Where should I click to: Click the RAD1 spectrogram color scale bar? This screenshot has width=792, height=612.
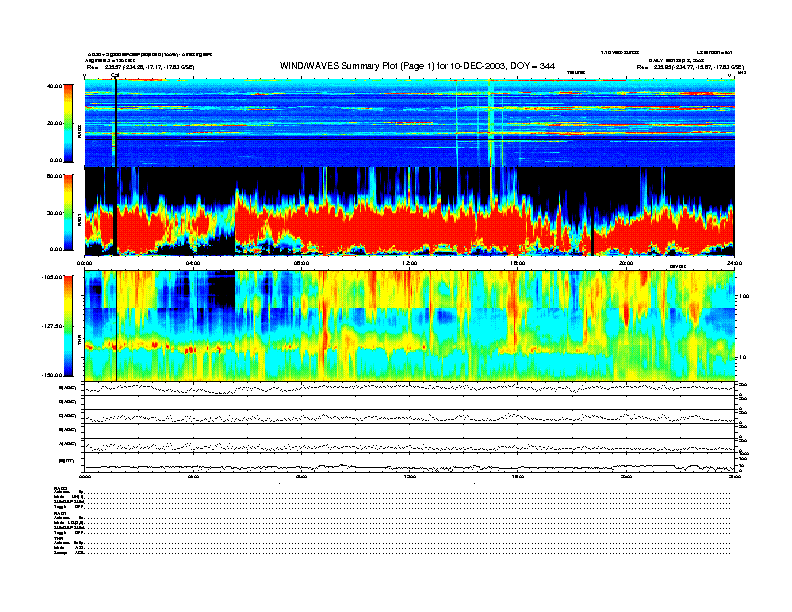click(68, 212)
